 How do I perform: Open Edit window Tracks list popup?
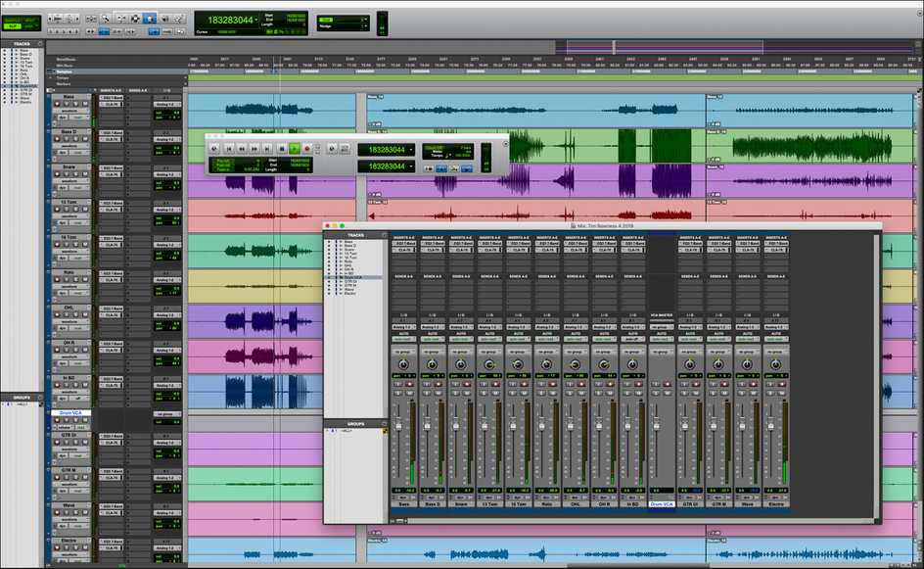click(40, 44)
